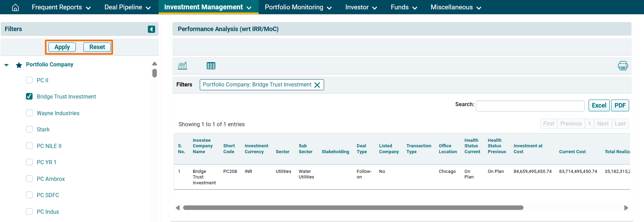The image size is (644, 222).
Task: Click the Apply filters button
Action: (62, 47)
